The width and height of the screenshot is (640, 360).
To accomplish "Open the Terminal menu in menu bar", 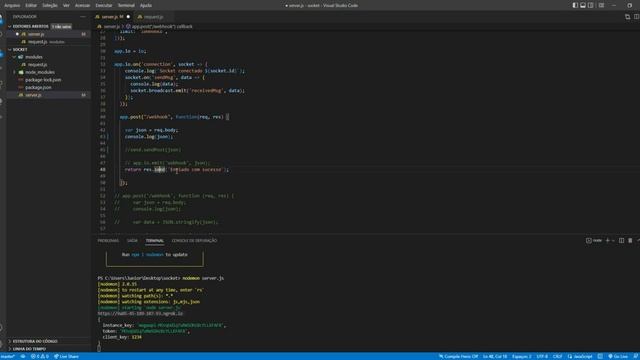I will [126, 5].
